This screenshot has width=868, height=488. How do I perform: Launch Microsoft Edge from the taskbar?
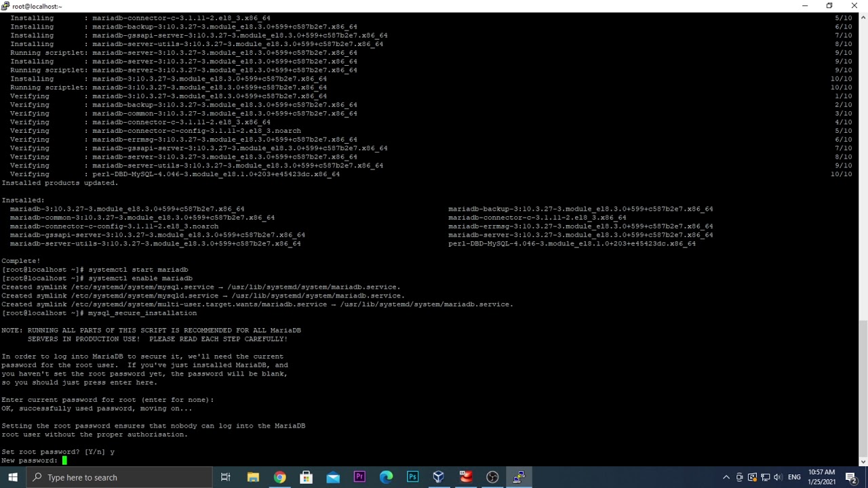[386, 477]
